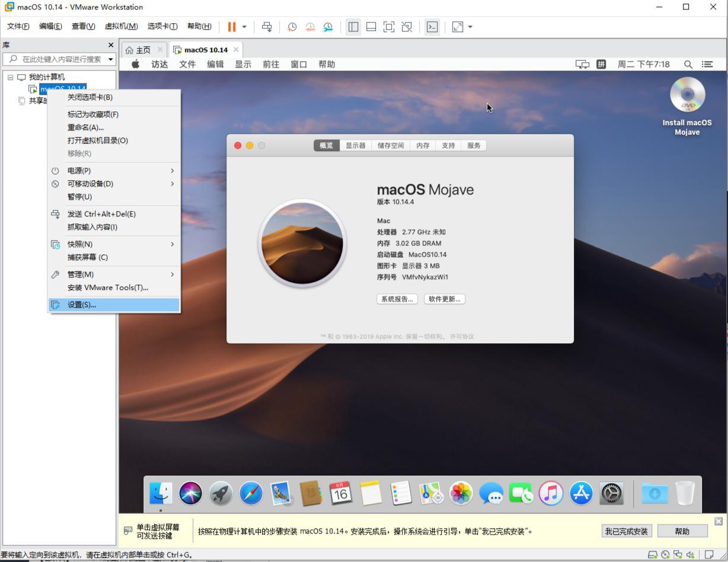
Task: Open the dropdown arrow next to pause button
Action: [x=244, y=27]
